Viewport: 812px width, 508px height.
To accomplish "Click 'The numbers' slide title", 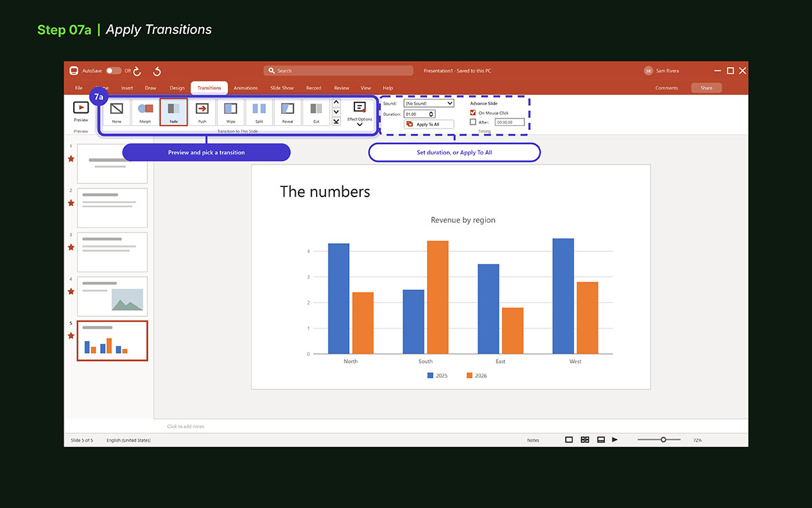I will coord(325,192).
